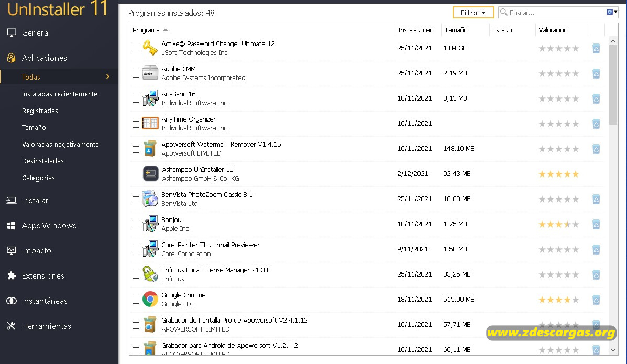Check the Google Chrome checkbox
This screenshot has height=364, width=627.
coord(136,301)
